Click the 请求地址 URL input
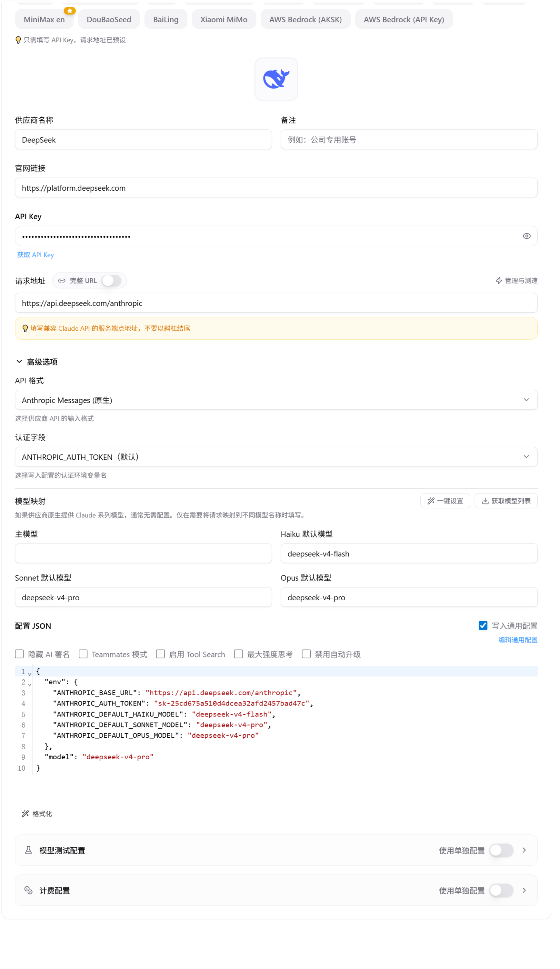This screenshot has width=560, height=969. [276, 303]
